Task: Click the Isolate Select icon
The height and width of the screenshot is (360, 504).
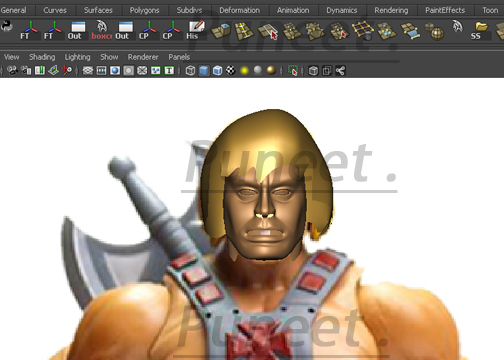Action: (x=292, y=70)
